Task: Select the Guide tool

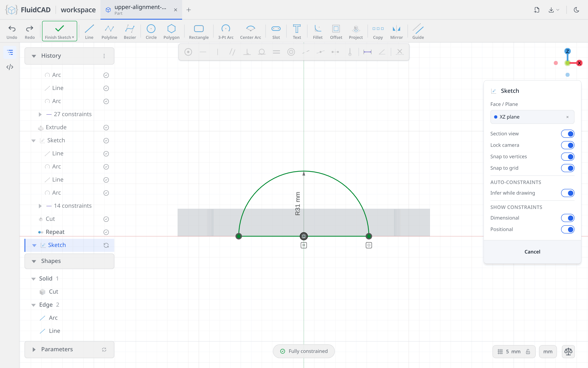Action: [418, 32]
